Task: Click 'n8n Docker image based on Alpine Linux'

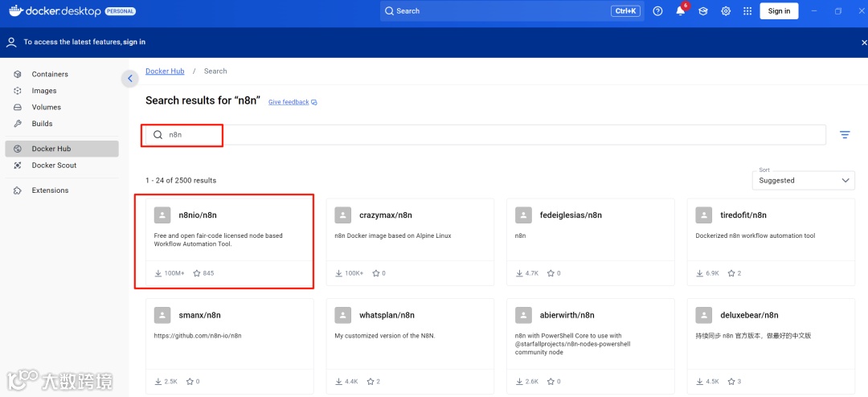Action: pos(393,236)
